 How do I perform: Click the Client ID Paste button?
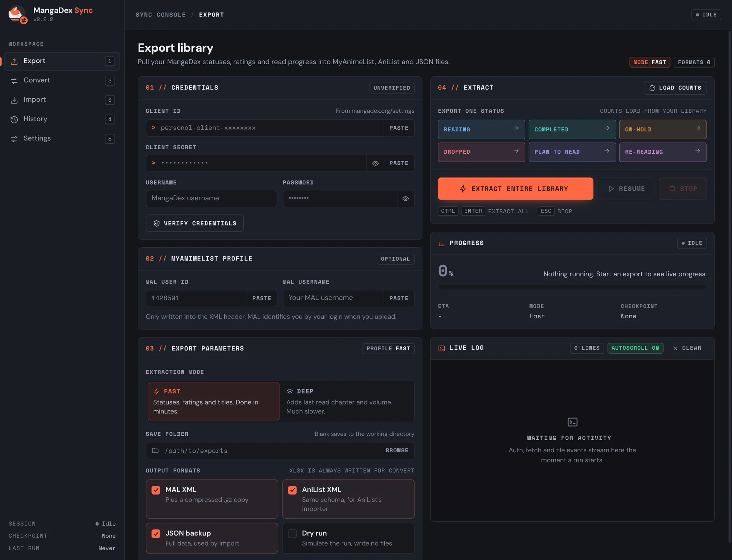pos(399,128)
